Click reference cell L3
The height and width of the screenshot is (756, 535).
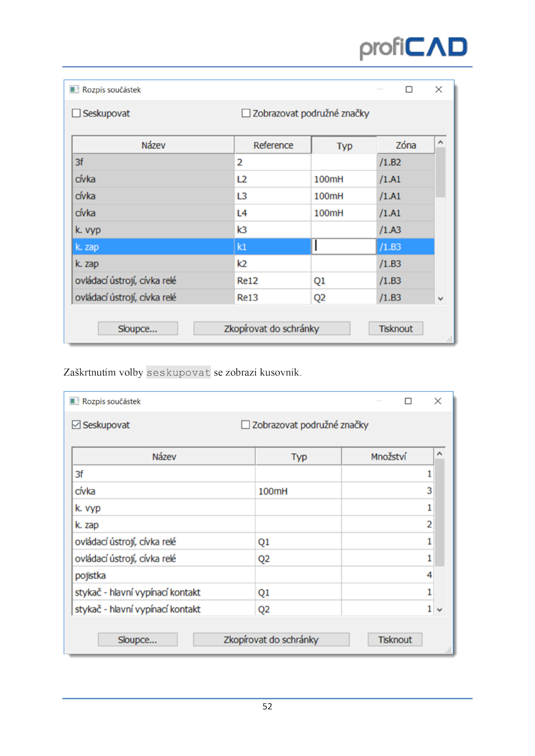click(x=273, y=196)
